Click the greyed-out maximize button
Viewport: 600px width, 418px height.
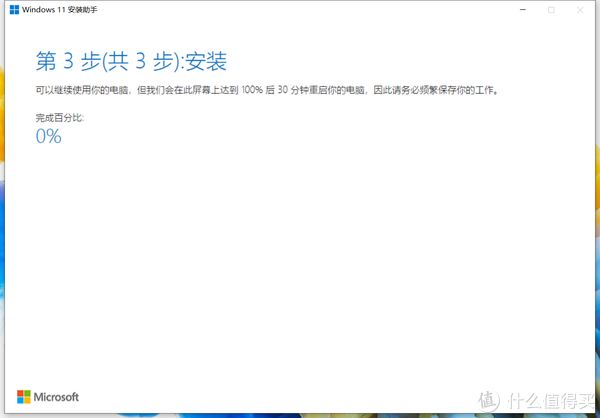click(x=551, y=10)
